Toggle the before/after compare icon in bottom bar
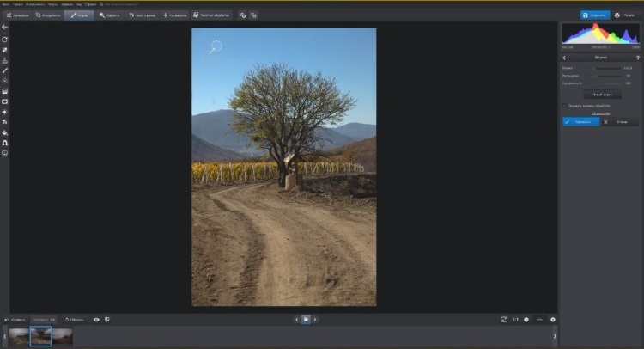The image size is (644, 349). tap(107, 320)
